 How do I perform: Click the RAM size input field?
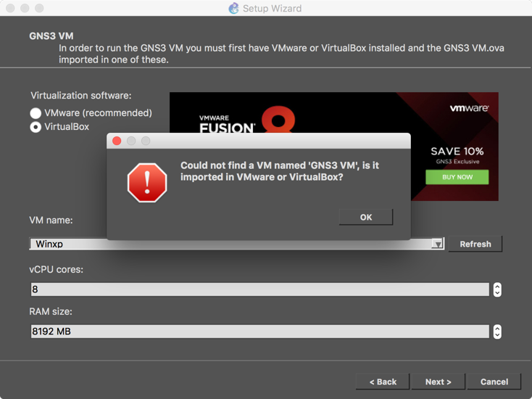[x=260, y=332]
